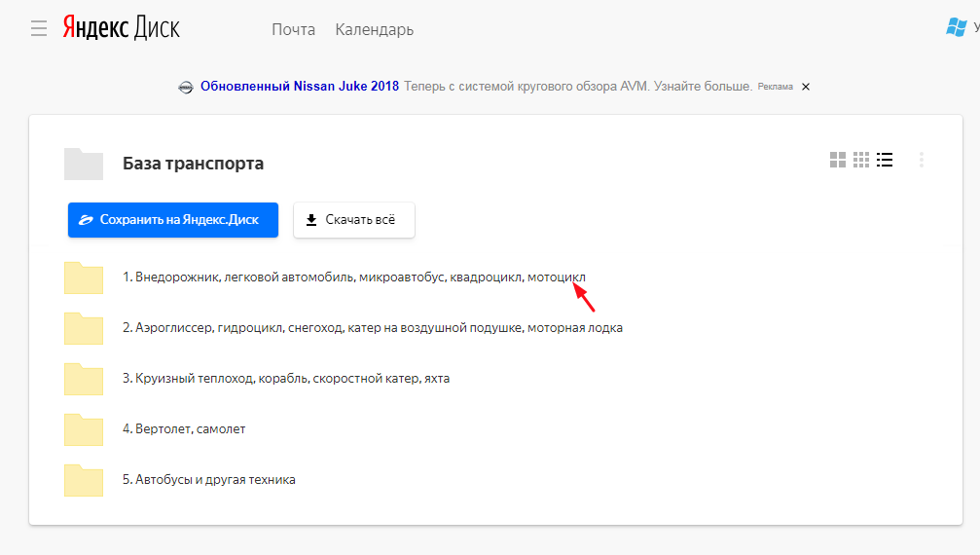Image resolution: width=980 pixels, height=555 pixels.
Task: Close the Nissan Juke advertisement banner
Action: [x=805, y=87]
